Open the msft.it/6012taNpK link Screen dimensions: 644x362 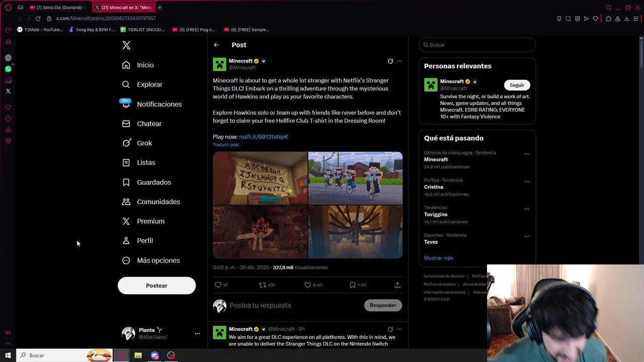coord(264,137)
